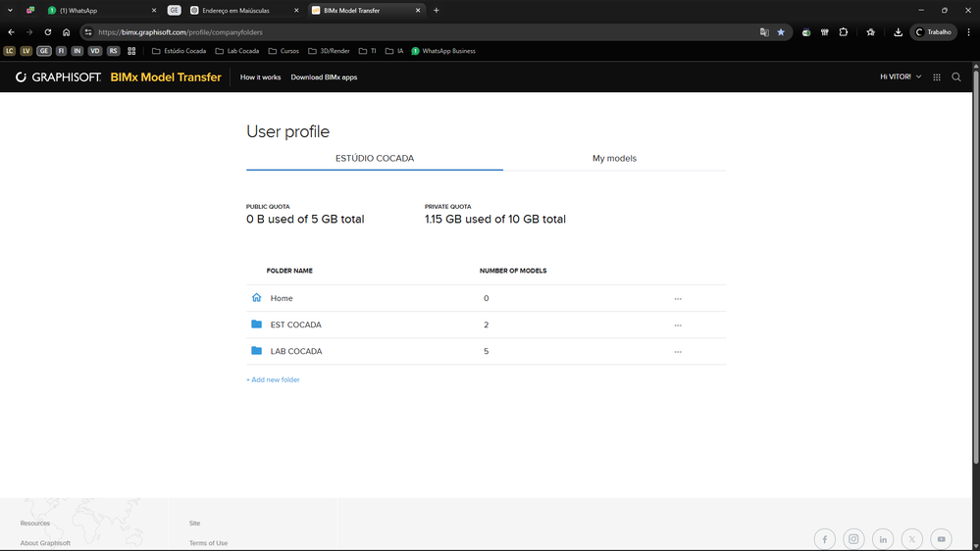Close the Endereço em Maiúsculas tab
Screen dimensions: 980x551
[296, 10]
